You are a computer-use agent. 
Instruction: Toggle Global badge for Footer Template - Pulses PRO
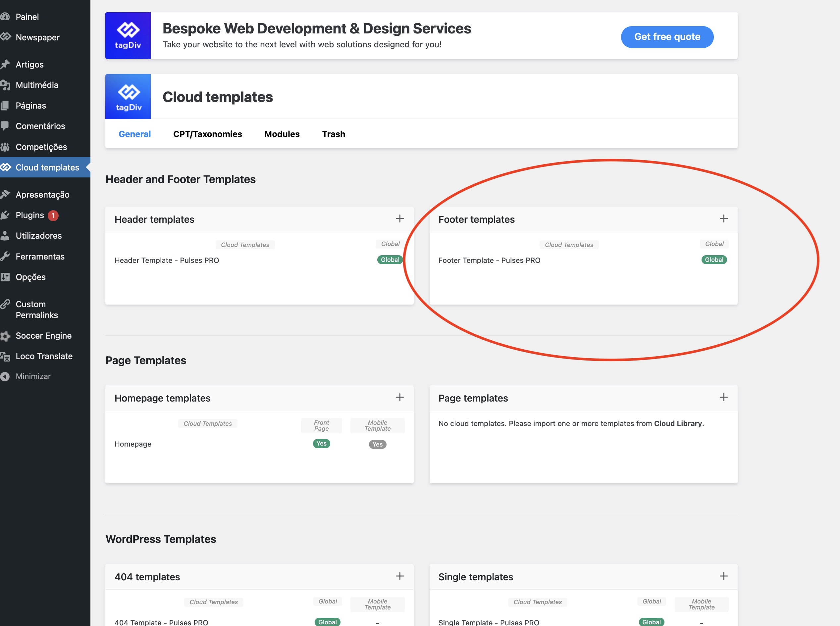(714, 260)
